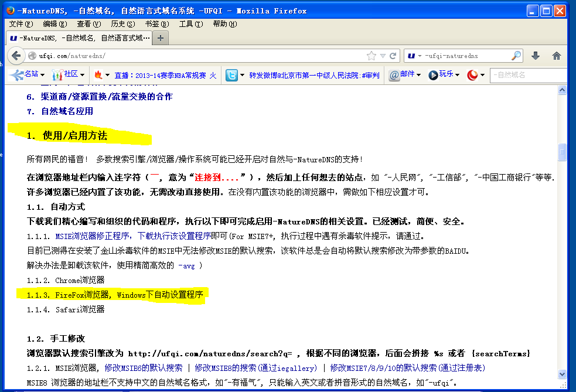Open a new tab with plus button
576x392 pixels.
pos(160,38)
